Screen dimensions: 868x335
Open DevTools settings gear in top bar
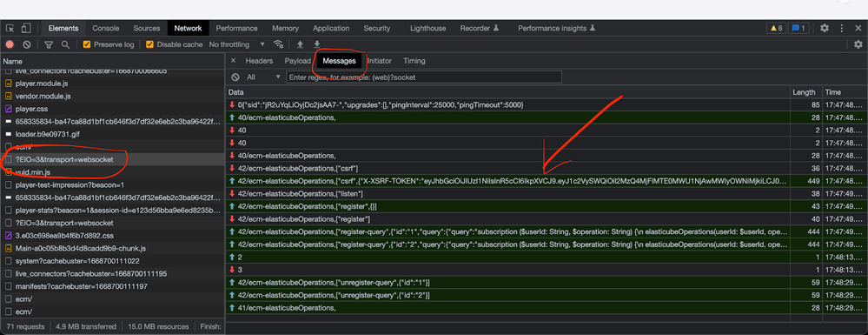825,28
